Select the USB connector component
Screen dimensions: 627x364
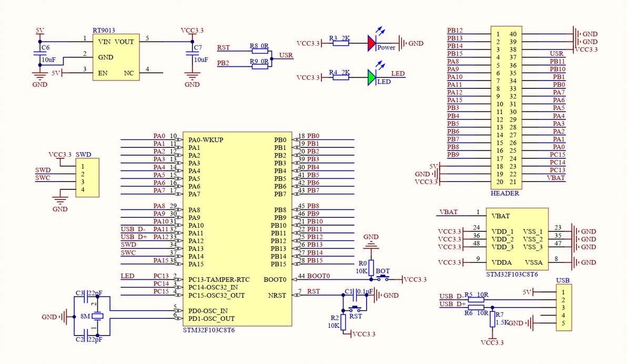pos(564,308)
